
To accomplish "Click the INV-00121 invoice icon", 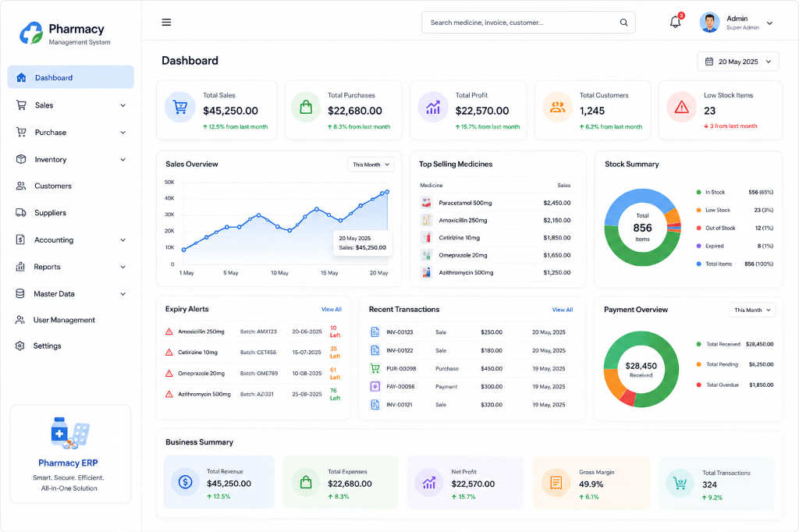I will [375, 405].
